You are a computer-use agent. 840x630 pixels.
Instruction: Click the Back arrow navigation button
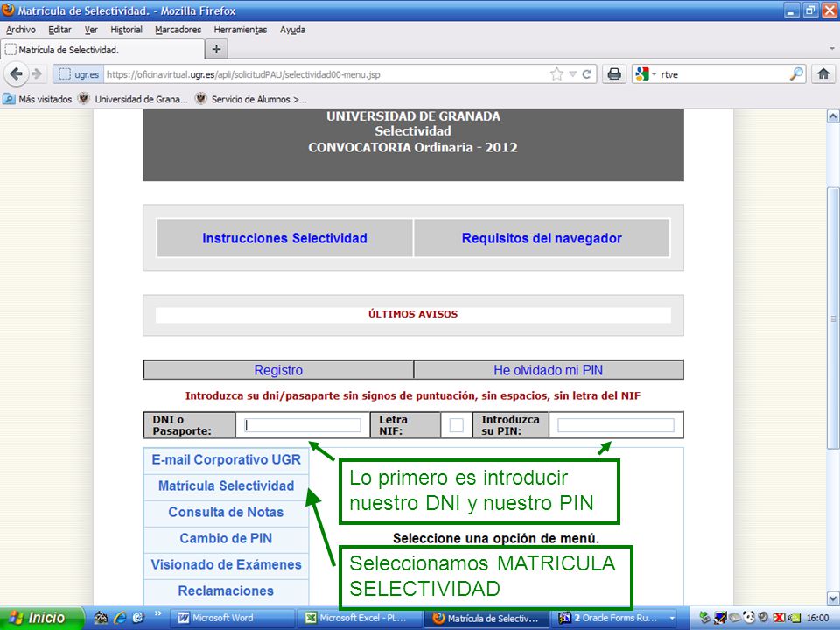click(16, 73)
